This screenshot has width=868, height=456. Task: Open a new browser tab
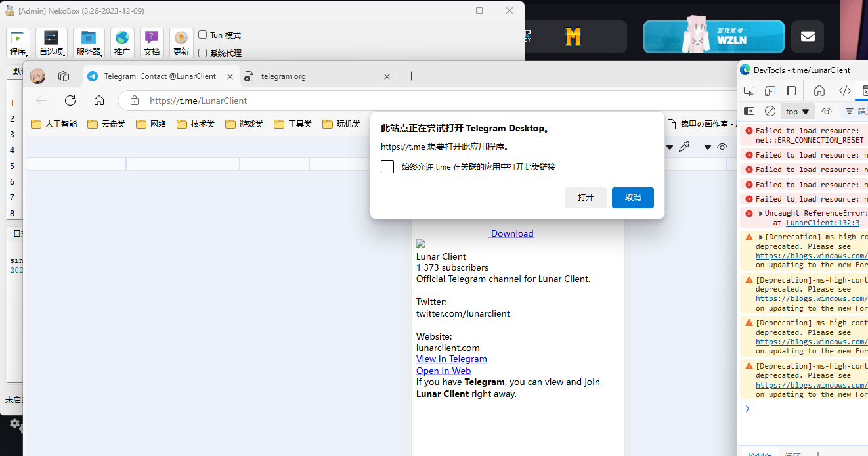[412, 76]
